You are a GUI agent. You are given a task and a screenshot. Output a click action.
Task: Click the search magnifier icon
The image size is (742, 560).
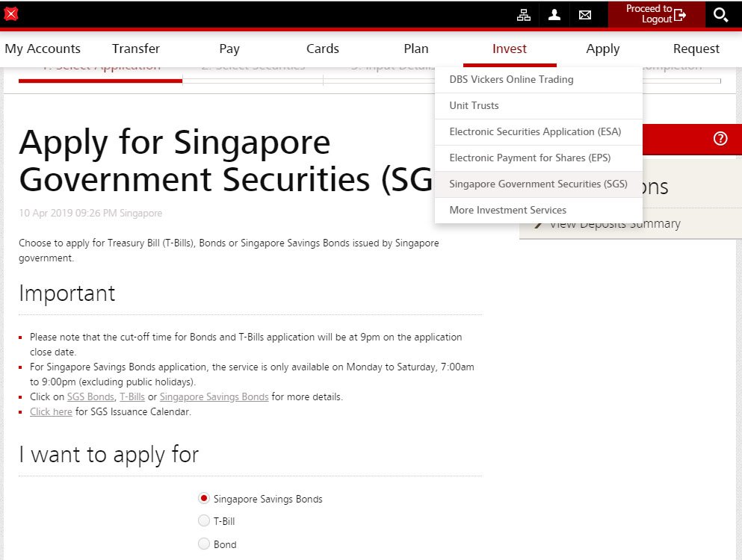(x=720, y=15)
